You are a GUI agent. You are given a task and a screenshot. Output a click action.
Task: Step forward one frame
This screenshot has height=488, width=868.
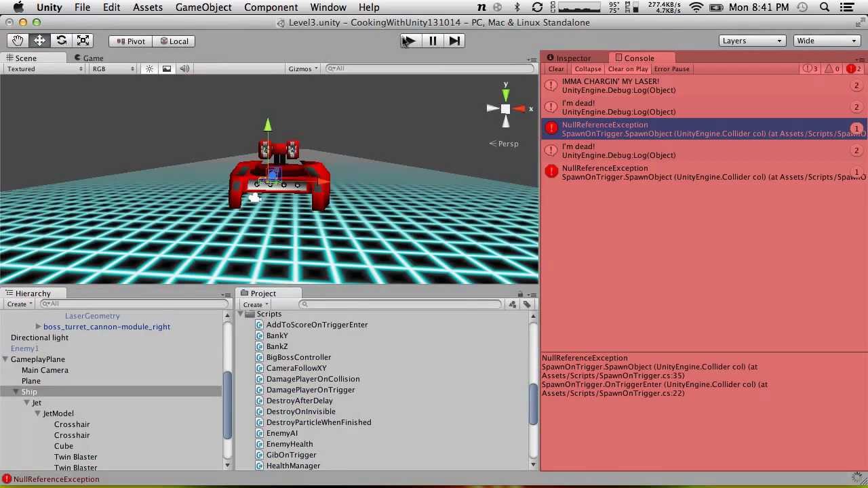(454, 41)
